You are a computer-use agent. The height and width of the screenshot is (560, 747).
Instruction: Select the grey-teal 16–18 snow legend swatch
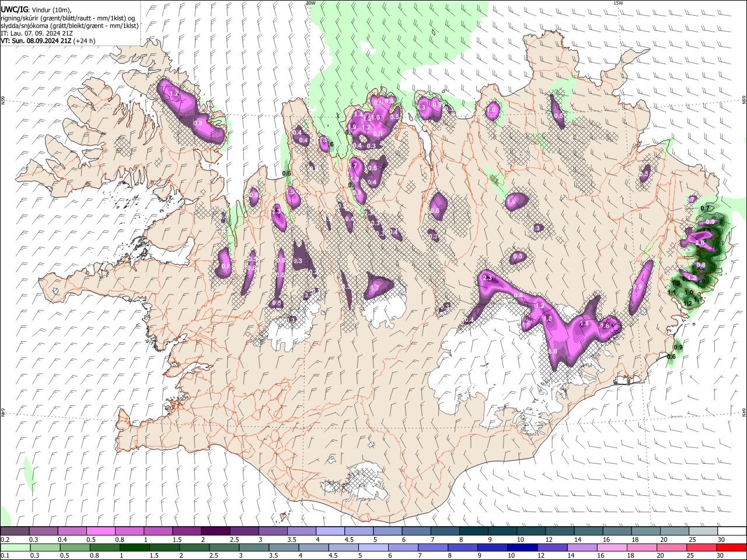617,531
